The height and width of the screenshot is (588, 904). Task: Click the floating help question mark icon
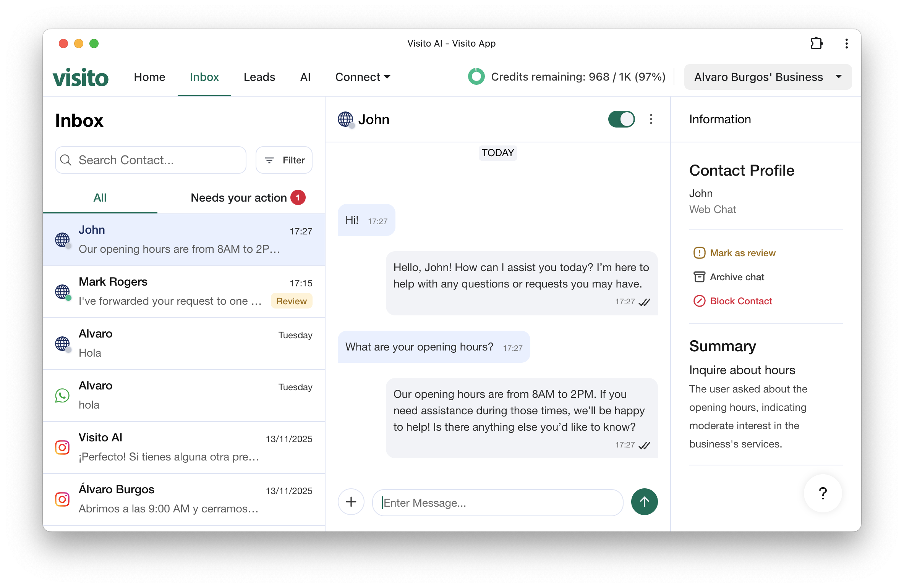(822, 493)
